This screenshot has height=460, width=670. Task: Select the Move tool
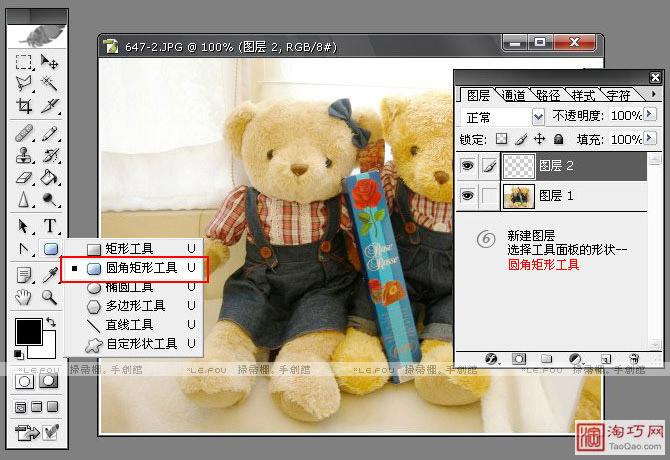(50, 62)
